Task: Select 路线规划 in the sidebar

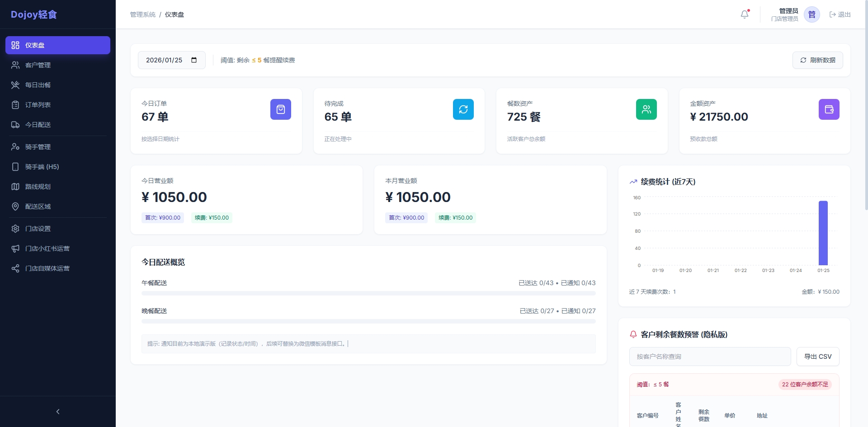Action: click(x=38, y=187)
